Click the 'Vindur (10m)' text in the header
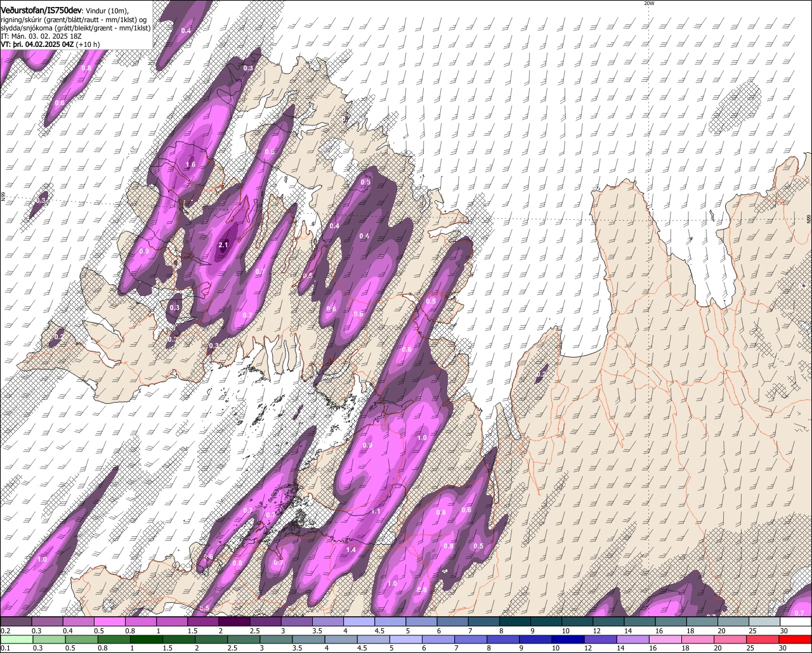812x653 pixels. (107, 10)
